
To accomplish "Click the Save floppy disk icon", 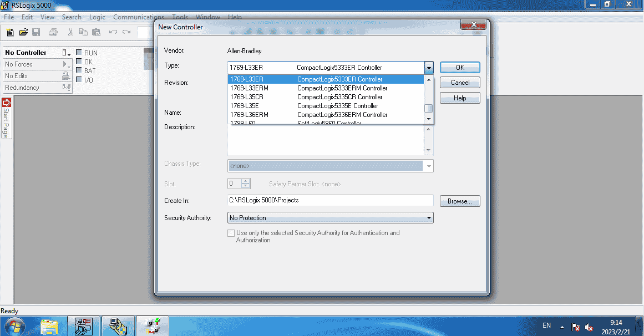I will 36,32.
